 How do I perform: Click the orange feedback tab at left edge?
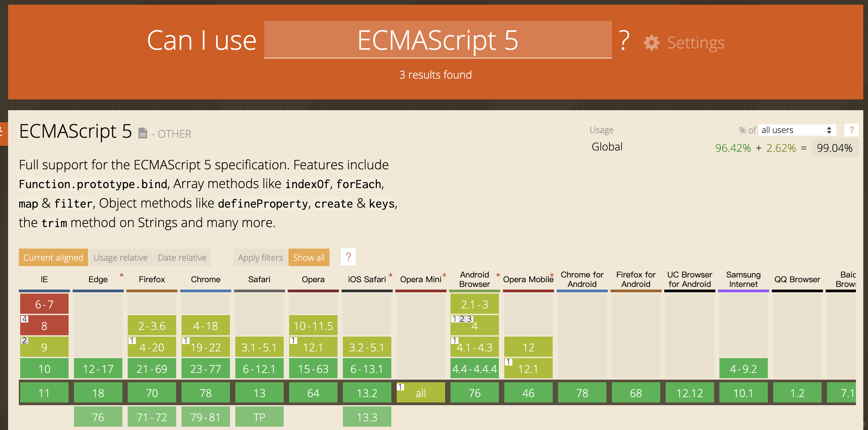click(3, 134)
